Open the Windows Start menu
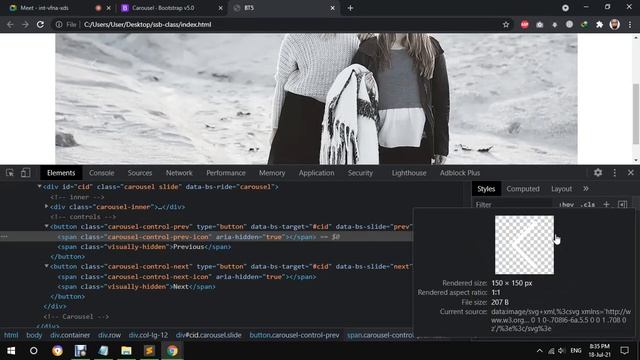 [11, 351]
